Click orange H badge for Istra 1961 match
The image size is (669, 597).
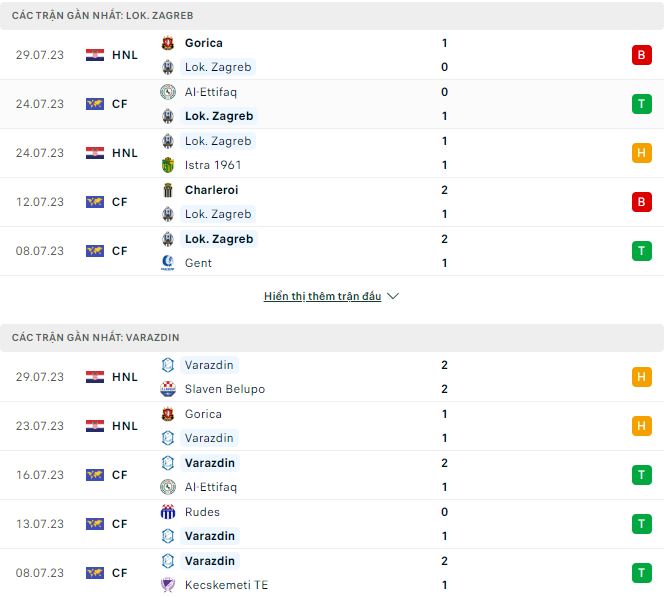pos(641,153)
